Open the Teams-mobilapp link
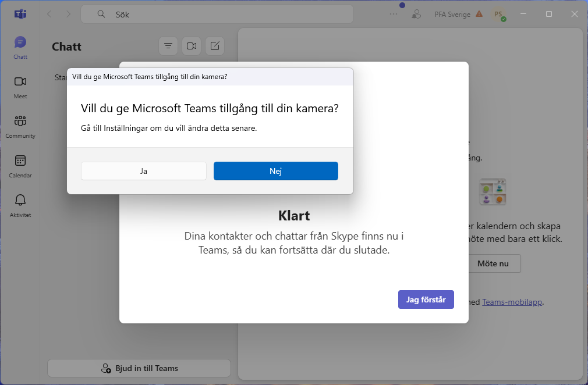Image resolution: width=588 pixels, height=385 pixels. (x=512, y=302)
